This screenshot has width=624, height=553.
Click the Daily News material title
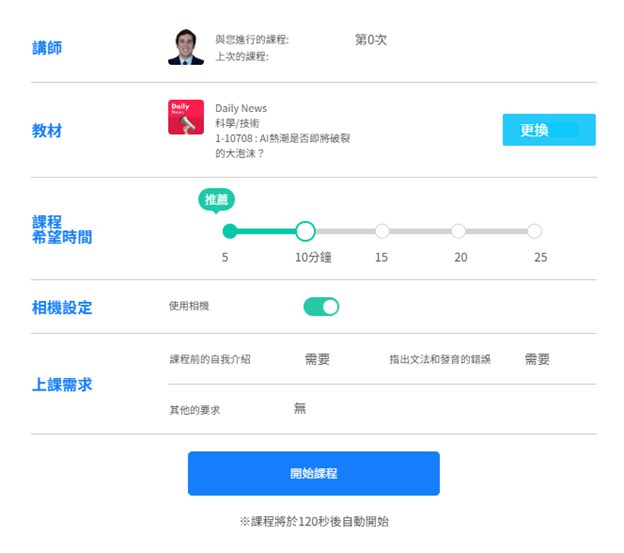point(241,108)
